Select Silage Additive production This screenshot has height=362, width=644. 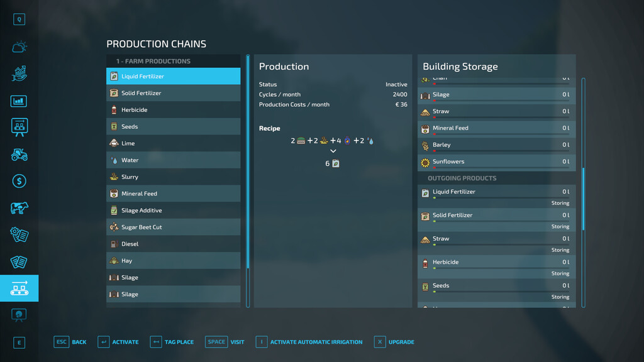(x=174, y=211)
